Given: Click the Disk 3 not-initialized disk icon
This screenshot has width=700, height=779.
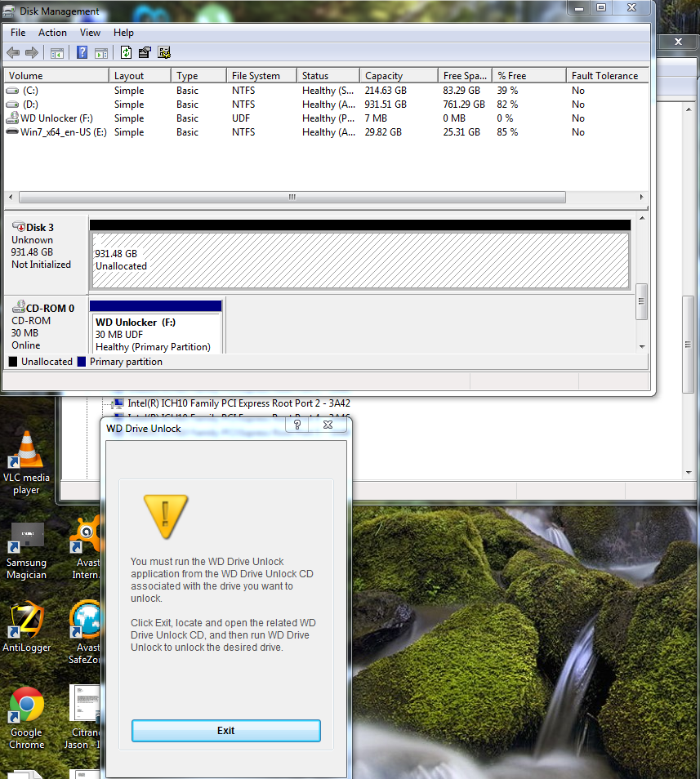Looking at the screenshot, I should pyautogui.click(x=19, y=226).
